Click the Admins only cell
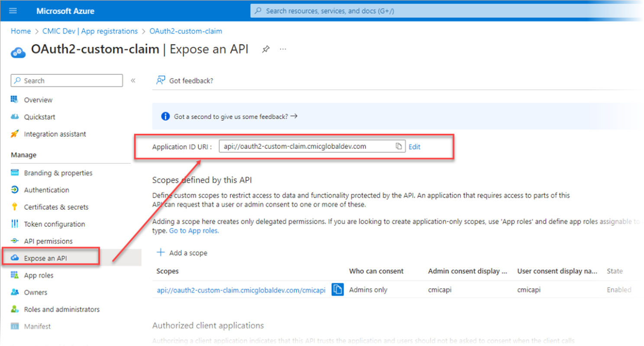This screenshot has width=644, height=346. click(368, 290)
